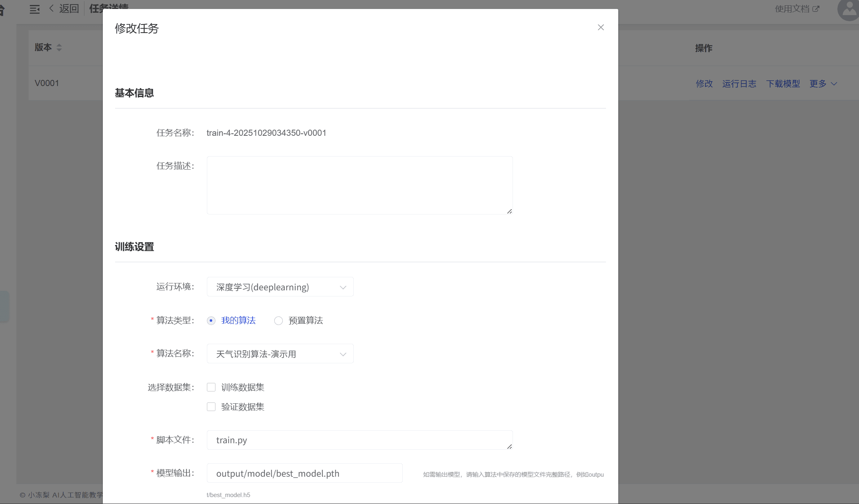Check the 训练数据集 checkbox
This screenshot has width=859, height=504.
[x=211, y=387]
